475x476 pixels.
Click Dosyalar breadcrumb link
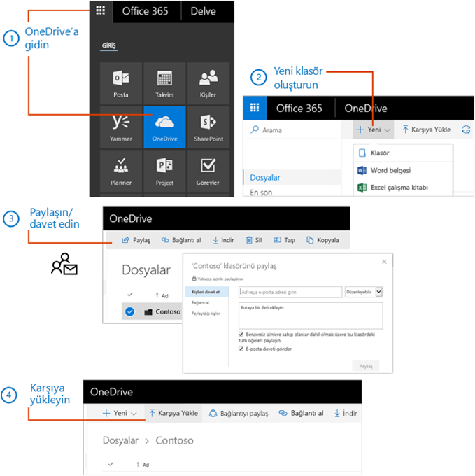coord(120,440)
